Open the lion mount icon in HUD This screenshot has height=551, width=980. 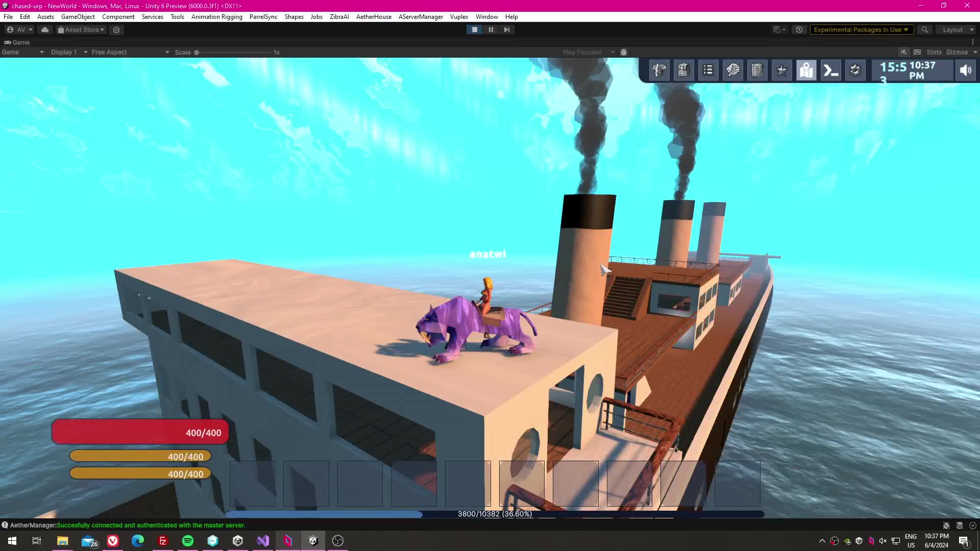click(732, 70)
